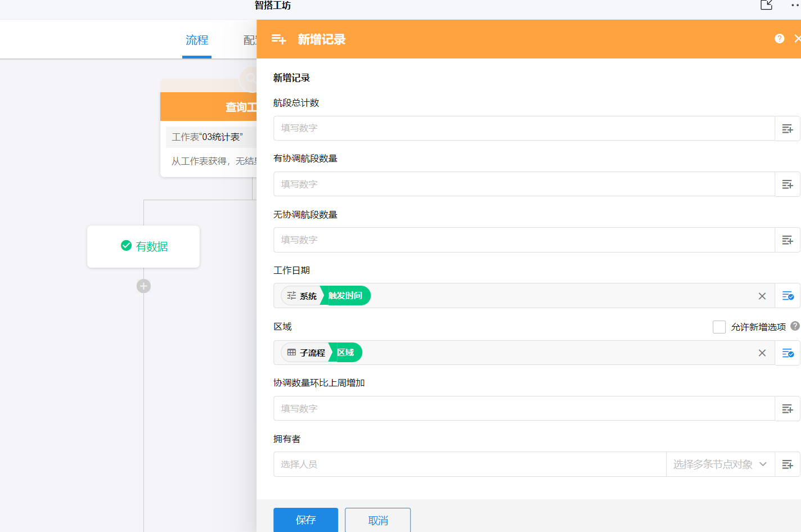
Task: Switch to the 配置 tab
Action: click(249, 39)
